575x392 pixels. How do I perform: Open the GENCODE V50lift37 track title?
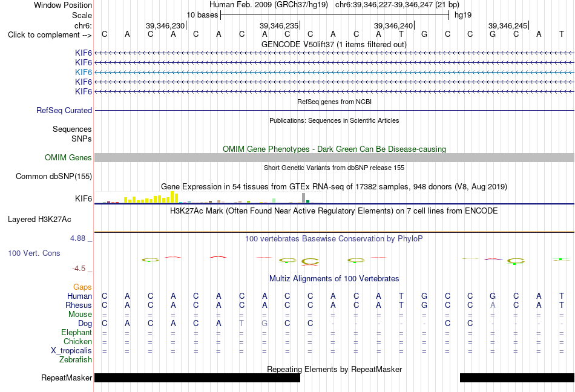(333, 44)
